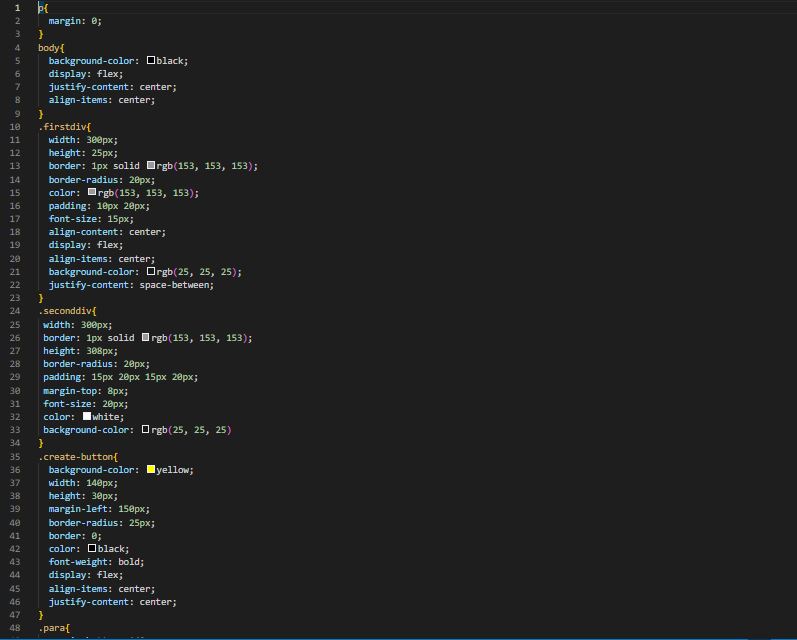Click the 'font-weight: bold' declaration
Image resolution: width=797 pixels, height=640 pixels.
click(x=96, y=562)
